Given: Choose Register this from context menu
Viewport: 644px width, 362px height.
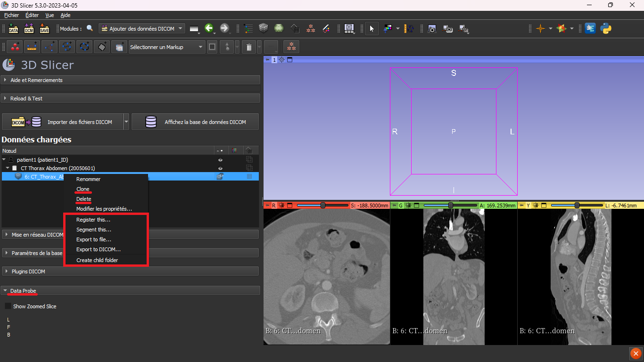Looking at the screenshot, I should [x=93, y=219].
